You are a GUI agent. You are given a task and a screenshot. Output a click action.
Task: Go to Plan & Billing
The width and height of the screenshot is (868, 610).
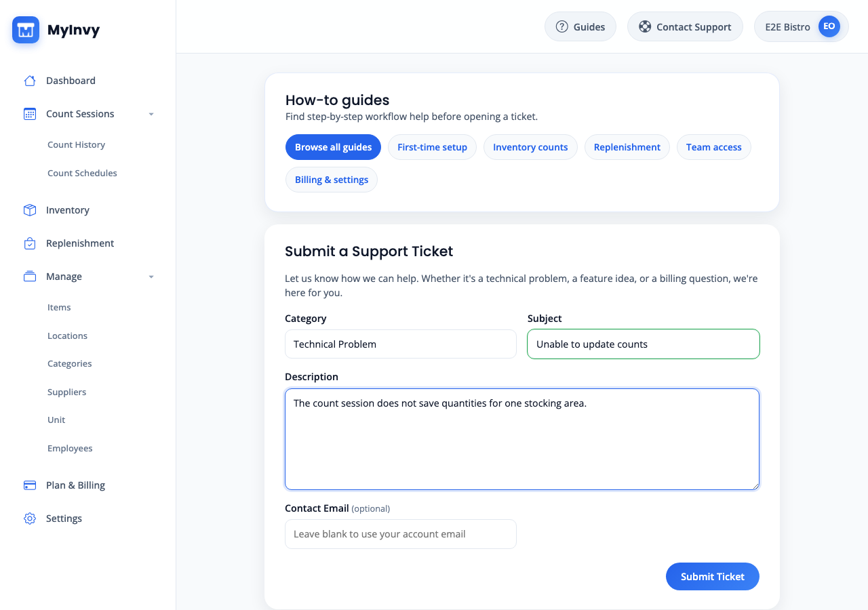click(x=88, y=485)
